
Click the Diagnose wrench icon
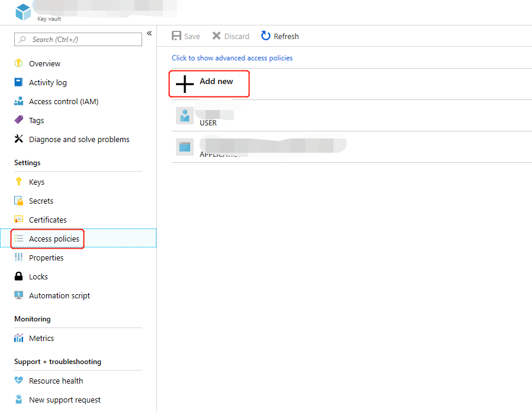click(x=18, y=139)
